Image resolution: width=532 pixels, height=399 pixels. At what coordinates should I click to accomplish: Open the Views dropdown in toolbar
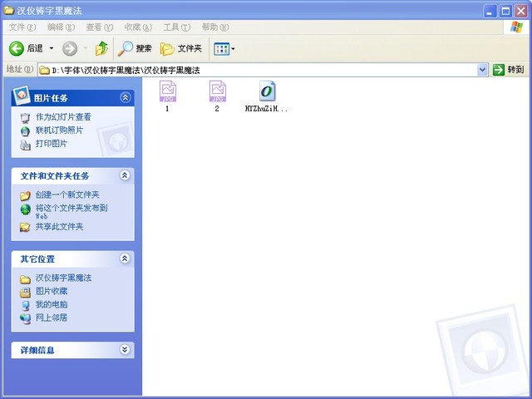pyautogui.click(x=224, y=48)
